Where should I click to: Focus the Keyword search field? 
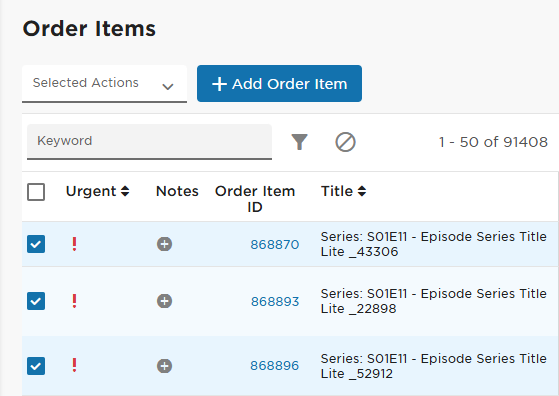[149, 142]
